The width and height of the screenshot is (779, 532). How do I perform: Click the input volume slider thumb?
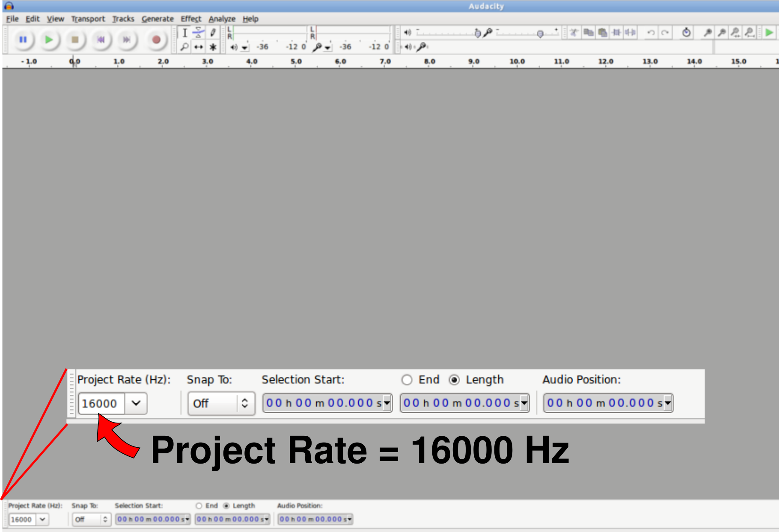pos(540,34)
